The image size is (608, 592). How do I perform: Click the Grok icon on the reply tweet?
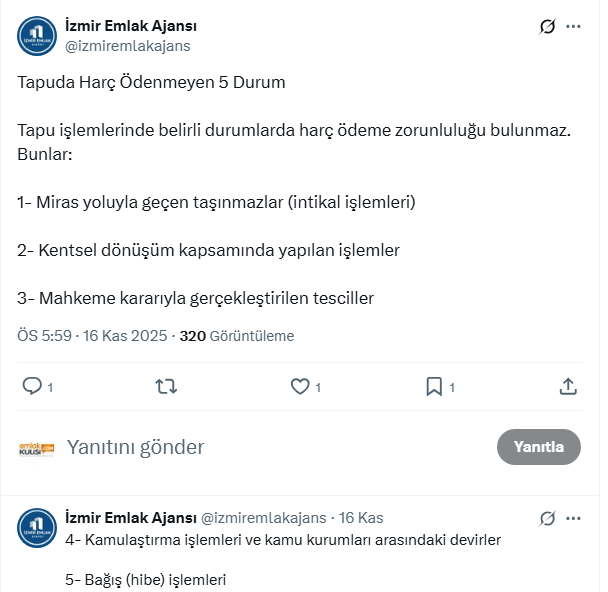point(547,518)
